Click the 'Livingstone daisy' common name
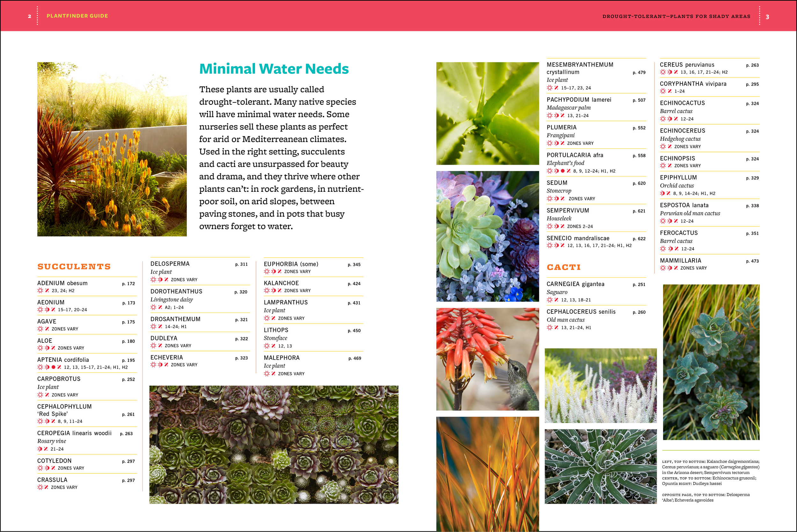Viewport: 797px width, 532px height. [x=172, y=299]
